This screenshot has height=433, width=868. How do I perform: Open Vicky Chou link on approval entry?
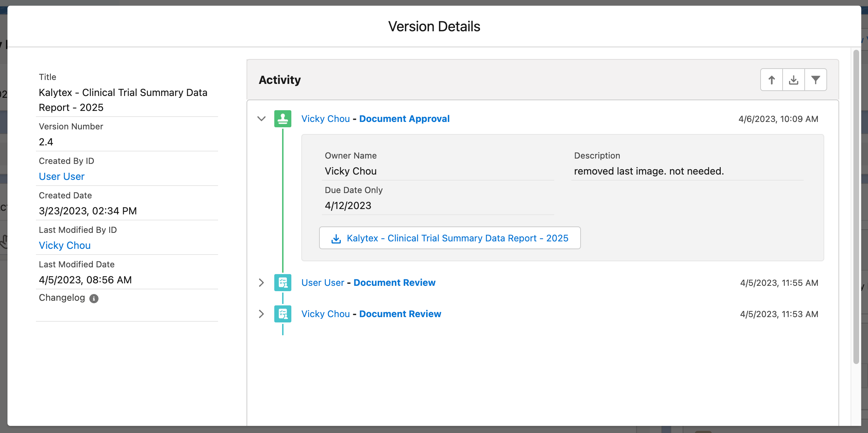tap(325, 119)
